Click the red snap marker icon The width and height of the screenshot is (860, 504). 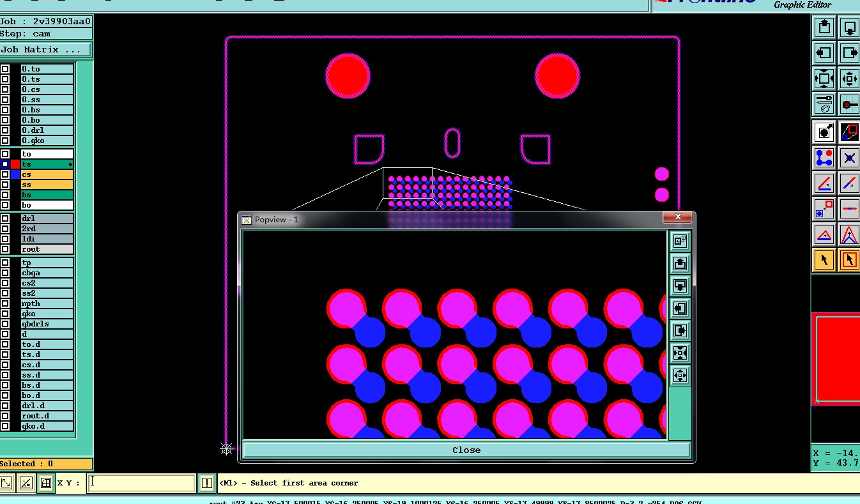pyautogui.click(x=849, y=104)
